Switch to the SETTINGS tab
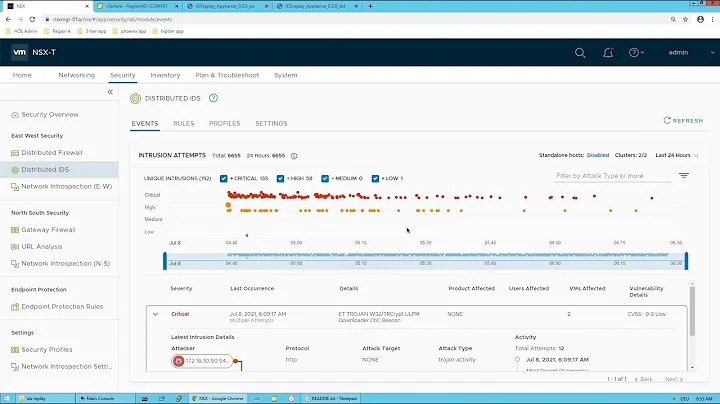 271,123
